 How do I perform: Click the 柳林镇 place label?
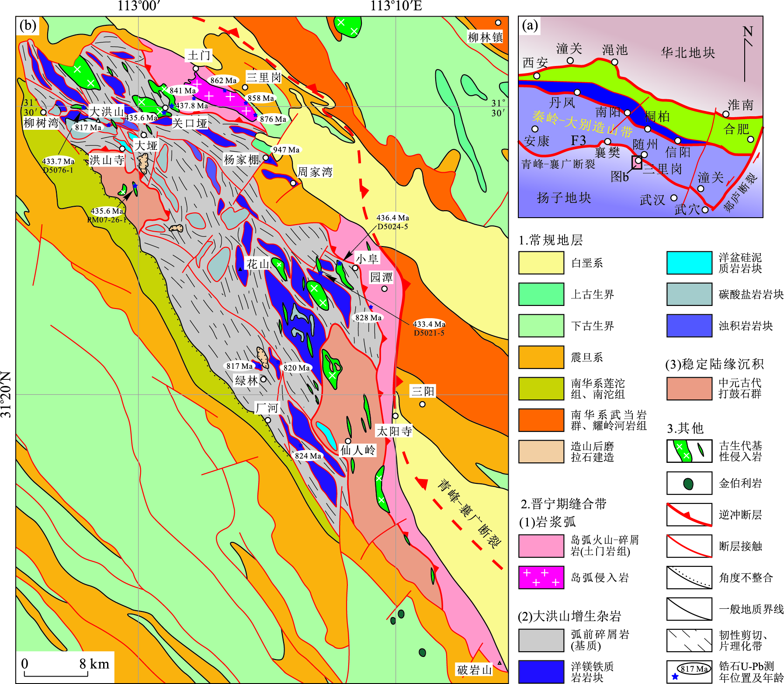coord(485,37)
